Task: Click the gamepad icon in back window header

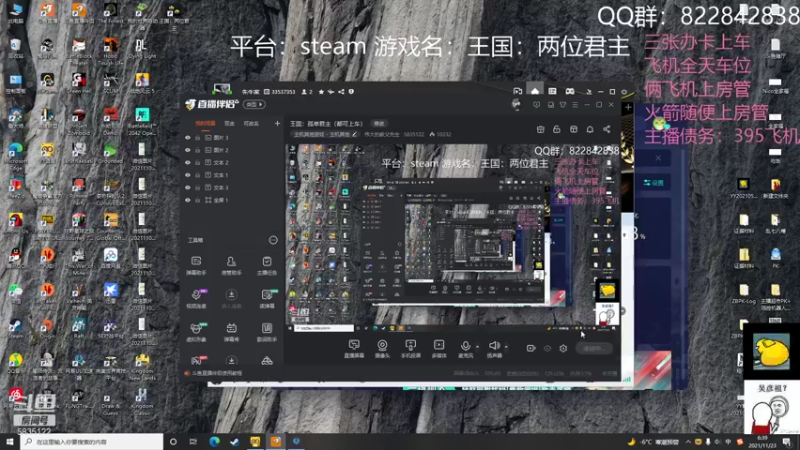Action: pyautogui.click(x=569, y=91)
